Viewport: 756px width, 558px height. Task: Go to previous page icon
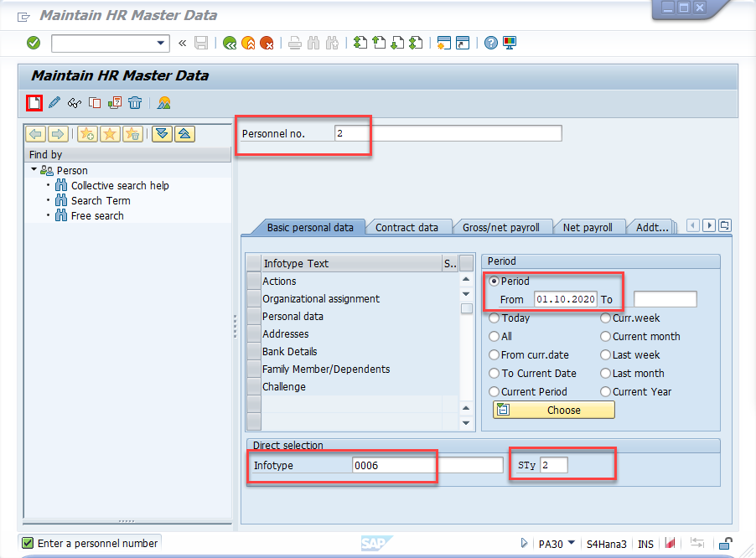[379, 43]
